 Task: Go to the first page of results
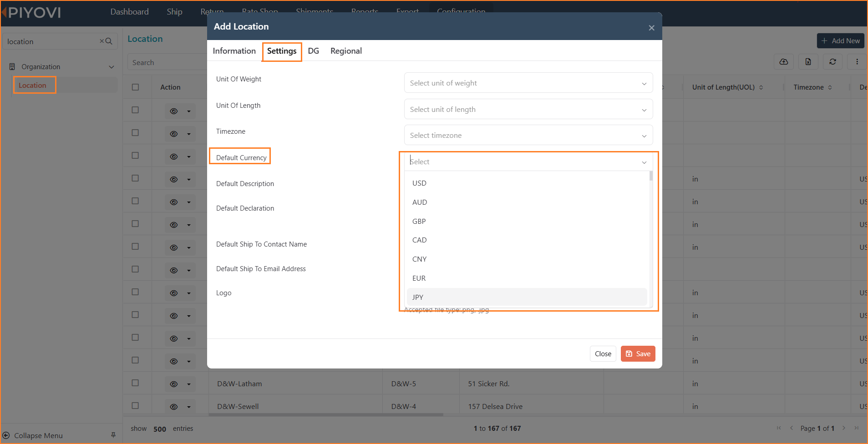779,428
